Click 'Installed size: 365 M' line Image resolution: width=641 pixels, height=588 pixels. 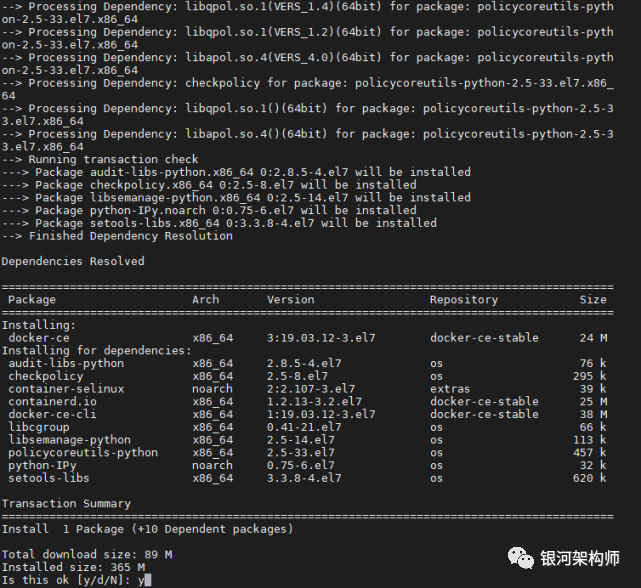click(73, 567)
